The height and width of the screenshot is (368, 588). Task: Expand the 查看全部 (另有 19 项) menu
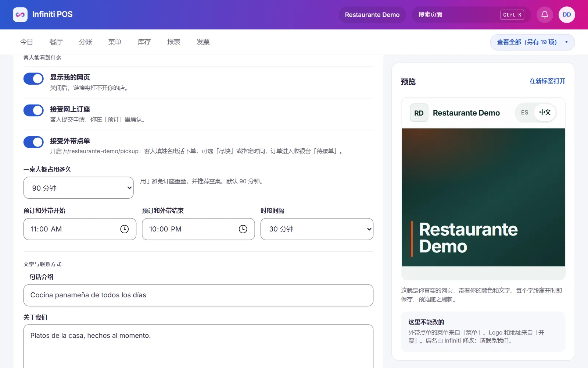pyautogui.click(x=533, y=42)
